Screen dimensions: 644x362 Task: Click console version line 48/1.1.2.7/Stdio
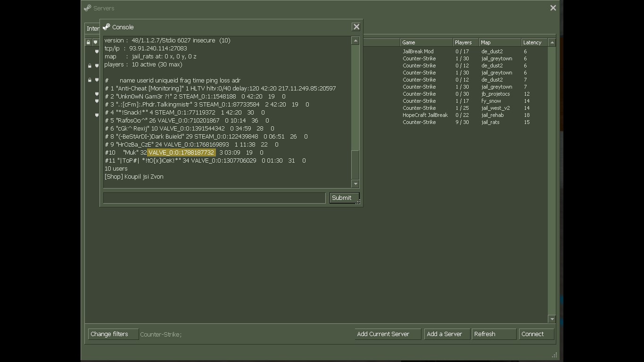[x=167, y=41]
